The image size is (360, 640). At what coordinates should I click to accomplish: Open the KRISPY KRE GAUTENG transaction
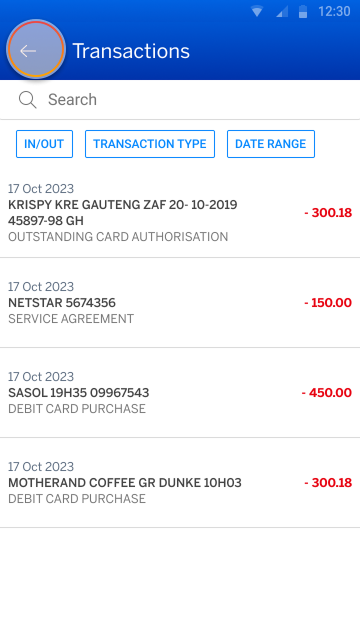[x=180, y=213]
